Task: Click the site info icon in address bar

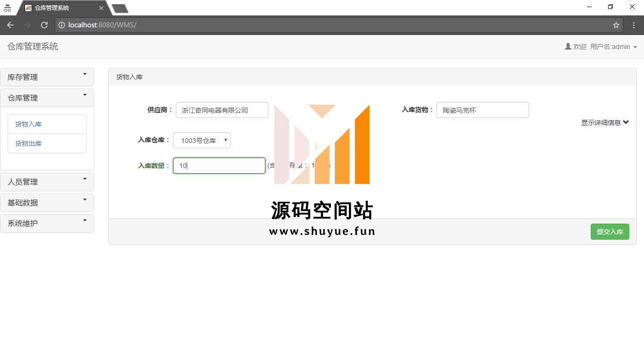Action: click(62, 25)
